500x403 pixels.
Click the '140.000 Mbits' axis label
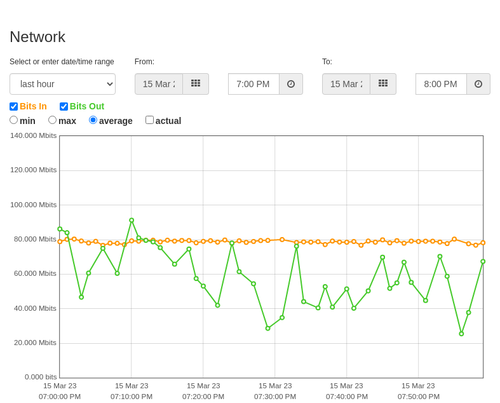click(x=33, y=136)
